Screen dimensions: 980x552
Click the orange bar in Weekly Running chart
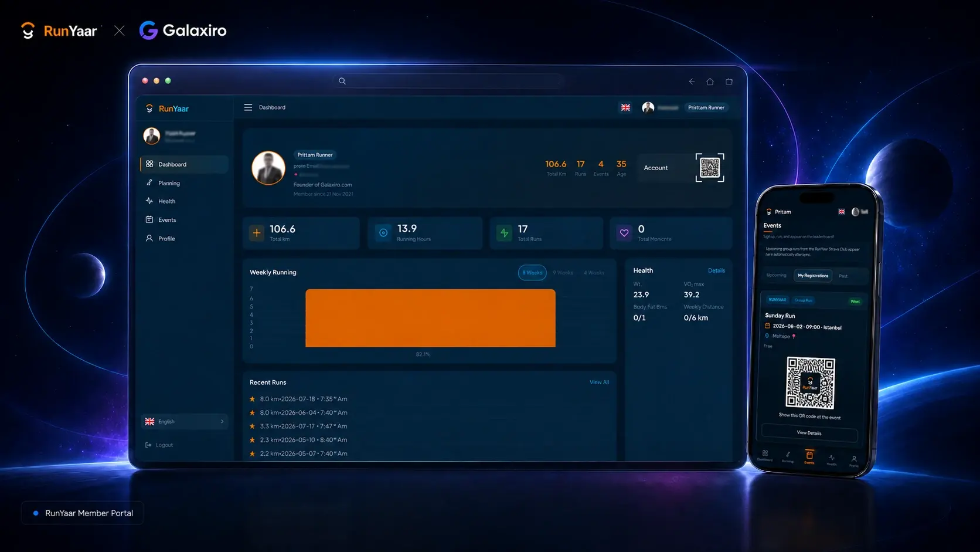[x=430, y=318]
